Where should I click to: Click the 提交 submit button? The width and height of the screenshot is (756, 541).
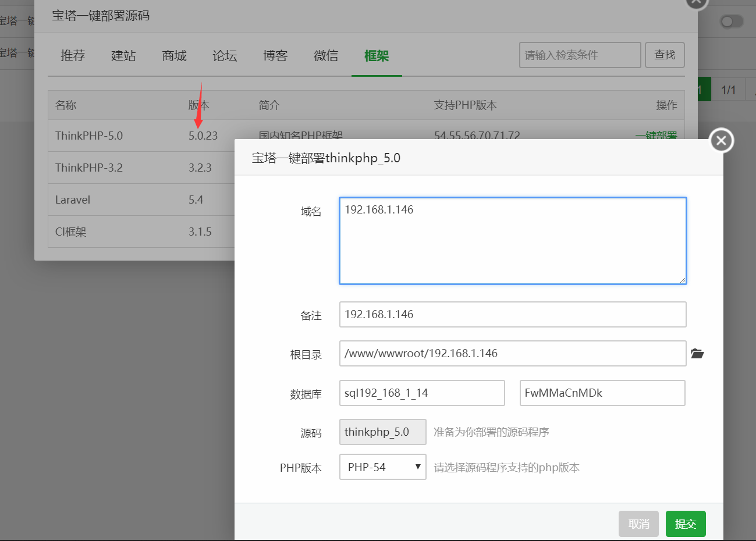pos(686,524)
